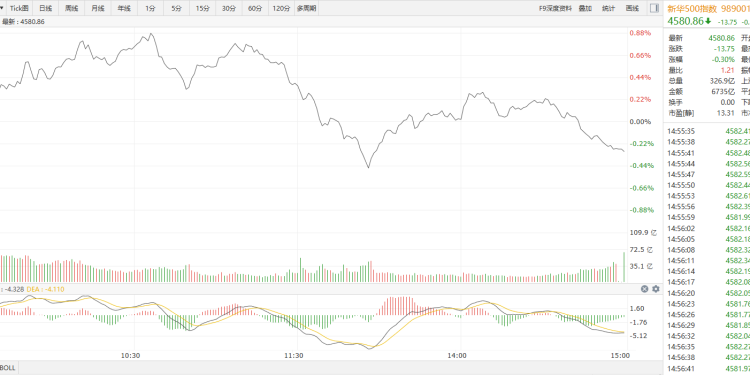Close the MACD indicator panel
This screenshot has width=750, height=375.
(644, 289)
